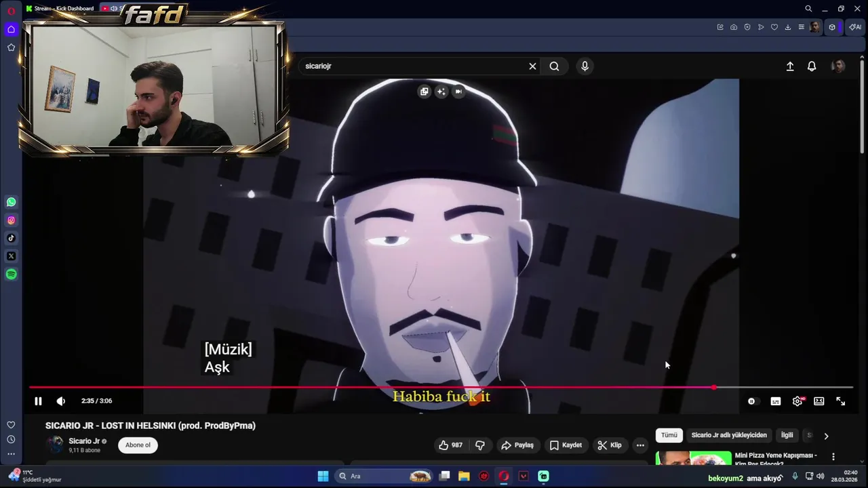The image size is (868, 488).
Task: Like the video with 987 likes
Action: coord(451,445)
